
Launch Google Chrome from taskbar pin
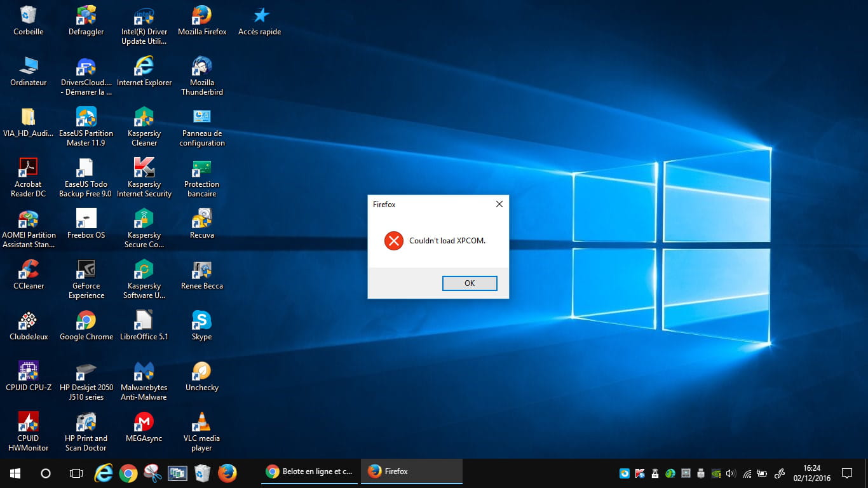click(x=128, y=473)
